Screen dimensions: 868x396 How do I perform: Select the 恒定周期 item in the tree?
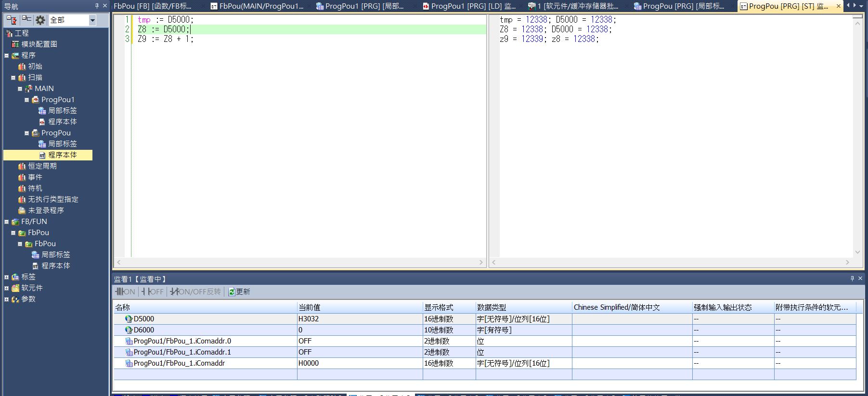coord(42,166)
